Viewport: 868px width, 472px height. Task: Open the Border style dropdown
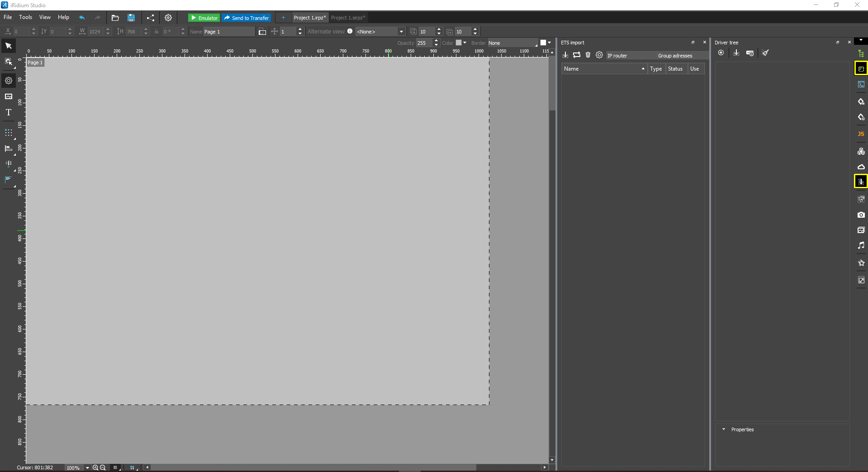(513, 43)
